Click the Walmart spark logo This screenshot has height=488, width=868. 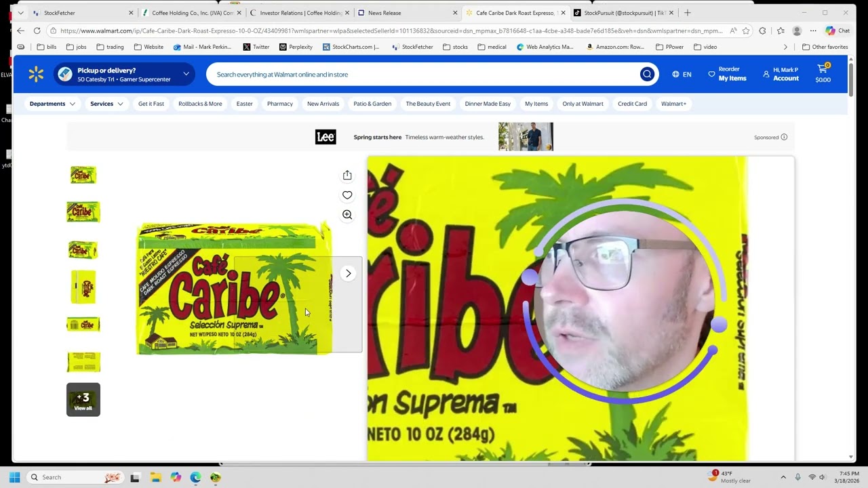click(36, 75)
